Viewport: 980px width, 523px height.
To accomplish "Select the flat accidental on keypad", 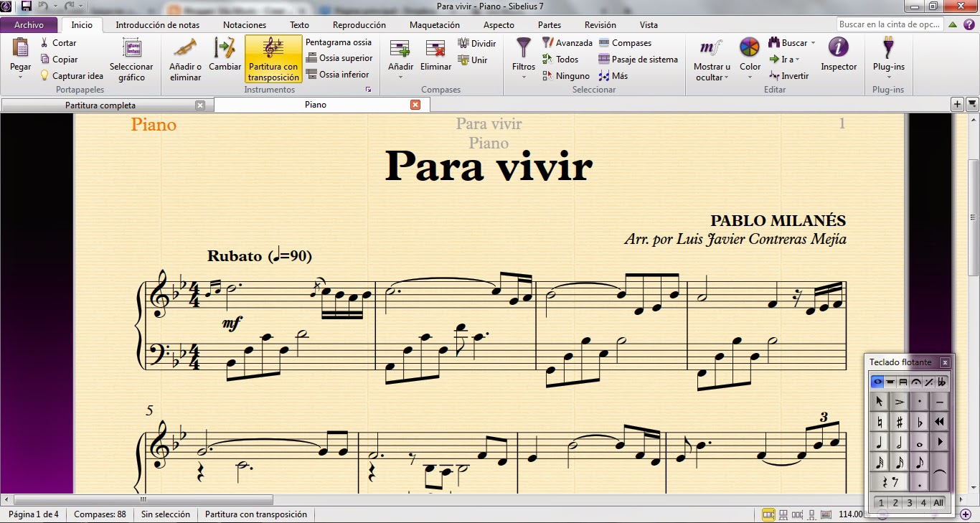I will (x=920, y=421).
